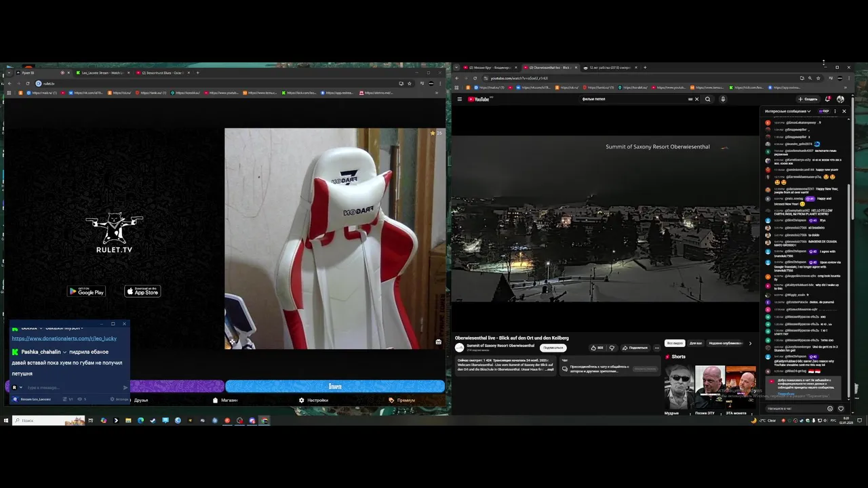Run search with the YouTube magnifier button
Image resolution: width=868 pixels, height=488 pixels.
(707, 99)
